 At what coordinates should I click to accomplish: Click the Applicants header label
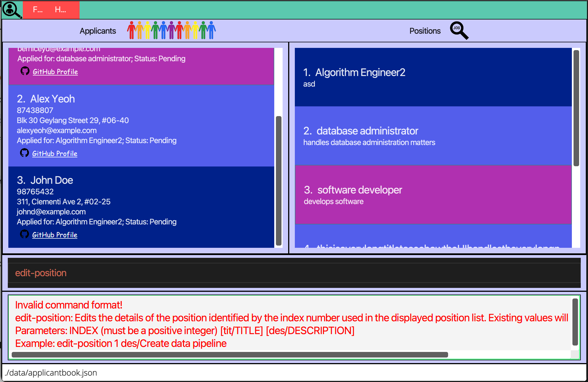(x=98, y=31)
